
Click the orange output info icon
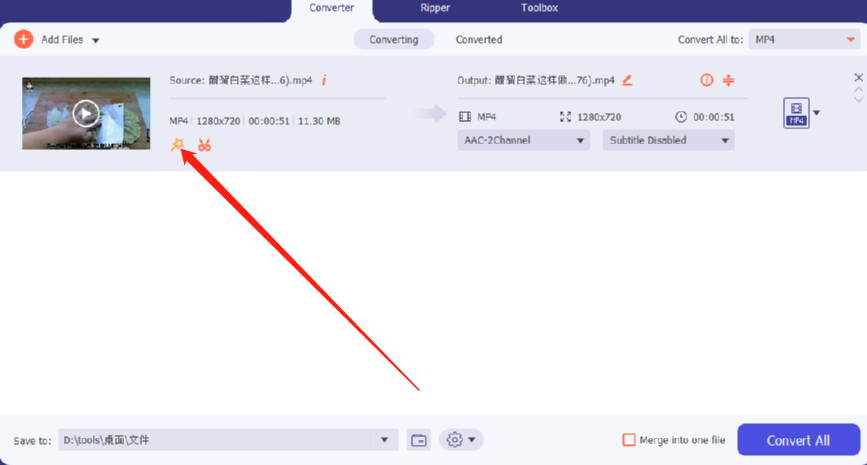coord(706,80)
